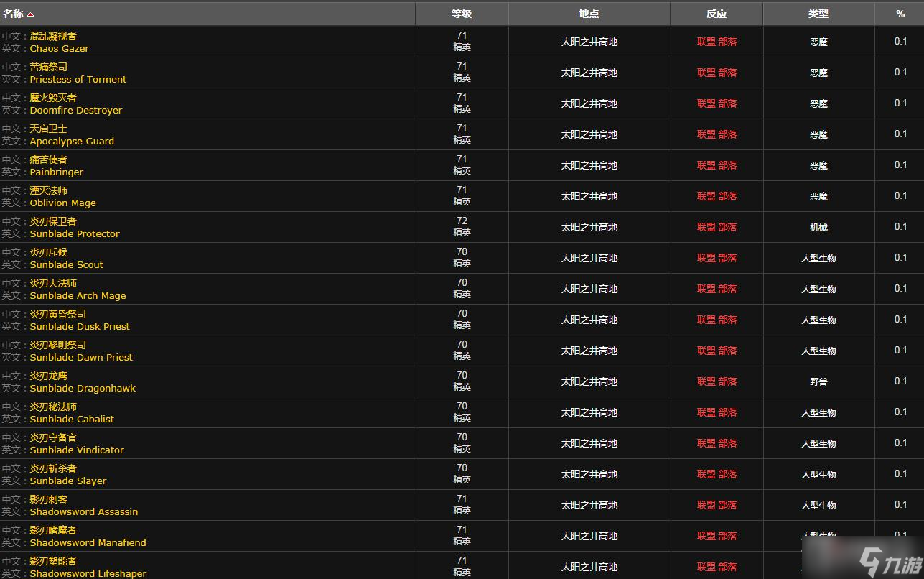This screenshot has height=579, width=924.
Task: Click the Sunblade Vindicator link
Action: [x=77, y=450]
